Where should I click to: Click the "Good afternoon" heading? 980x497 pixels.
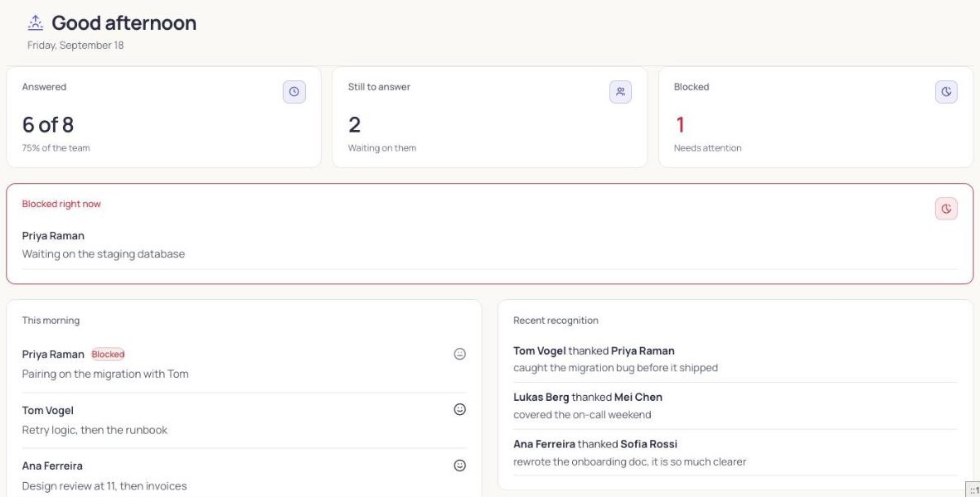[124, 23]
